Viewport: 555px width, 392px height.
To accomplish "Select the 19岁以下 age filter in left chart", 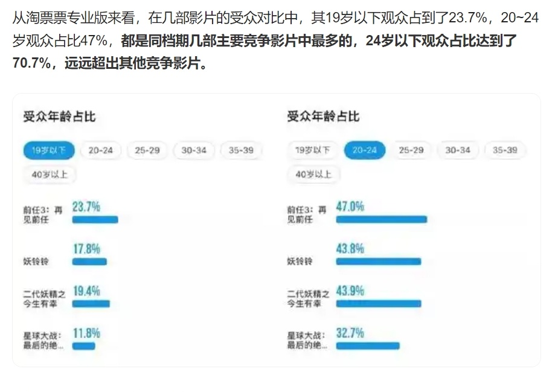I will coord(49,150).
